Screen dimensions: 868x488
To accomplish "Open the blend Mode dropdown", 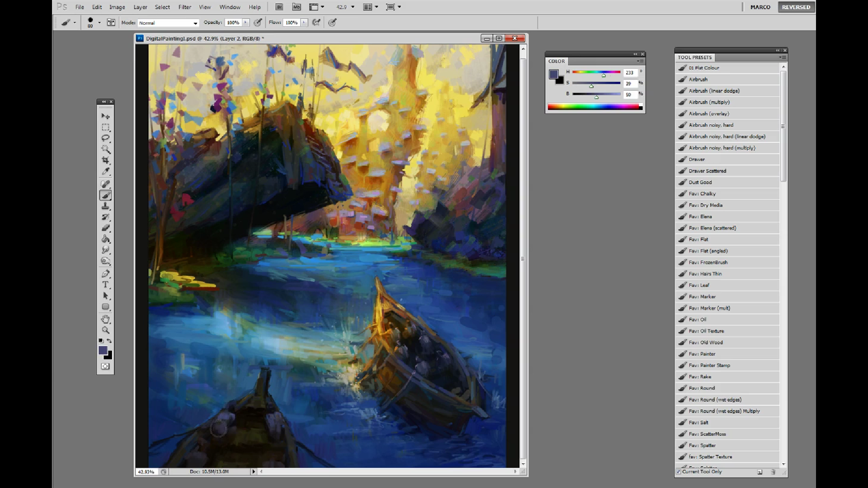I will click(168, 23).
